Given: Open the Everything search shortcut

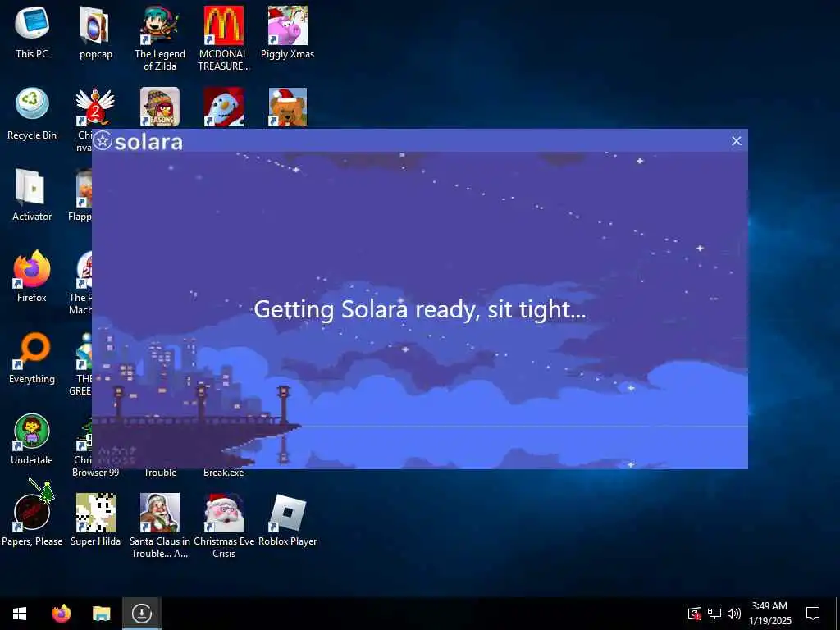Looking at the screenshot, I should (32, 358).
